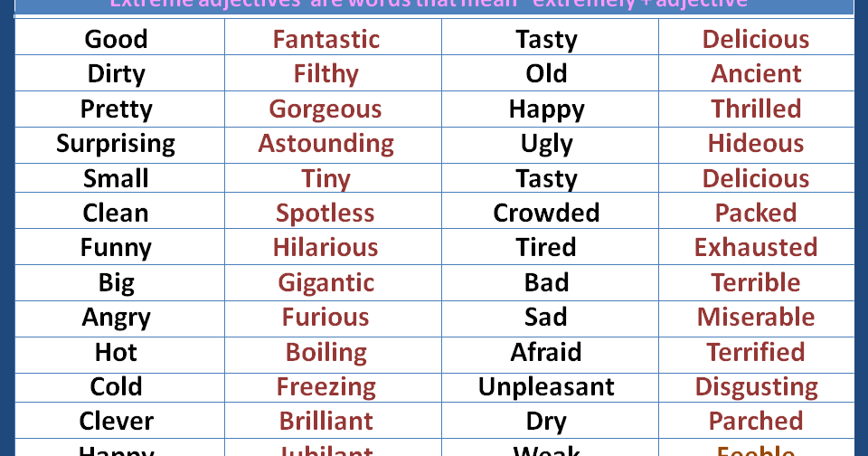Select the Gigantic cell

(334, 283)
